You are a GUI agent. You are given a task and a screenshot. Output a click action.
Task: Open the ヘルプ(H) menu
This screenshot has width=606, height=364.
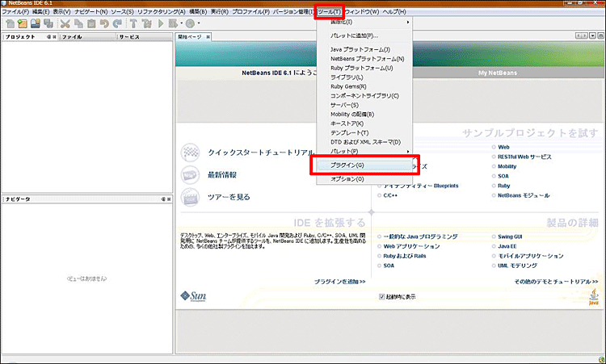point(394,11)
